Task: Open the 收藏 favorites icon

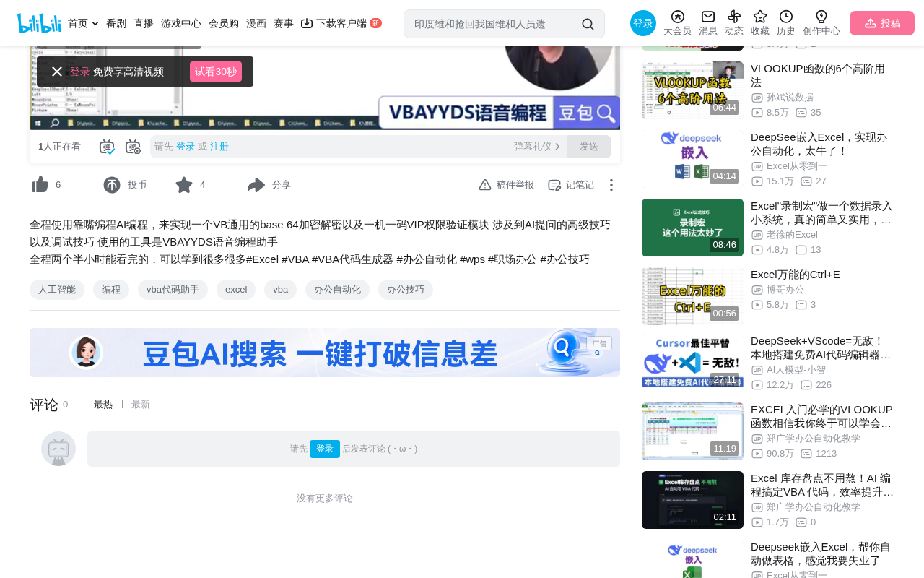Action: point(760,17)
